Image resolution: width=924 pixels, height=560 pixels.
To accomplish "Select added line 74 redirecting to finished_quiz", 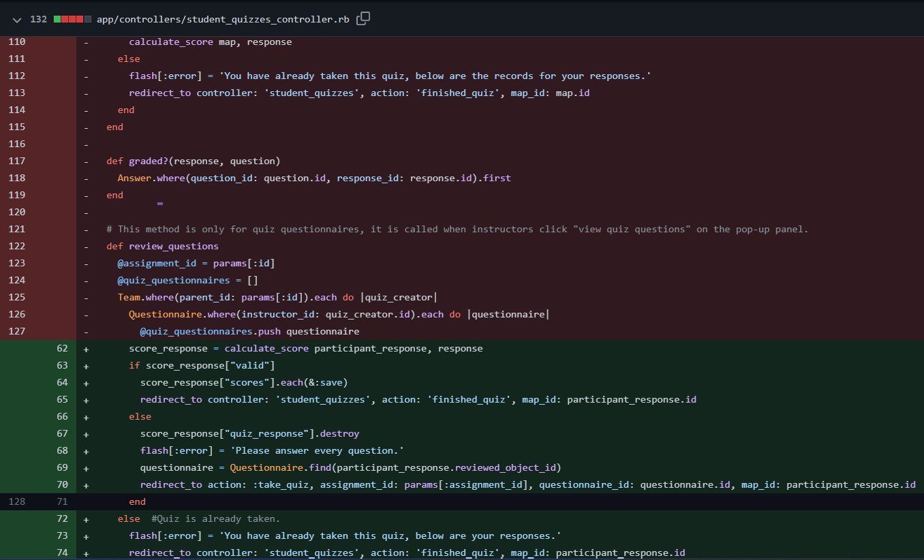I will click(61, 553).
